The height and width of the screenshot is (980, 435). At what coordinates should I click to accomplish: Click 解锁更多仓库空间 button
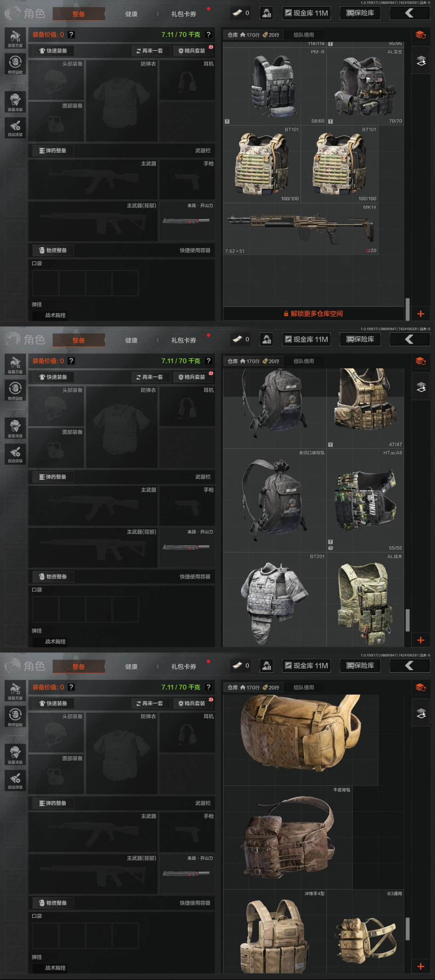coord(313,314)
